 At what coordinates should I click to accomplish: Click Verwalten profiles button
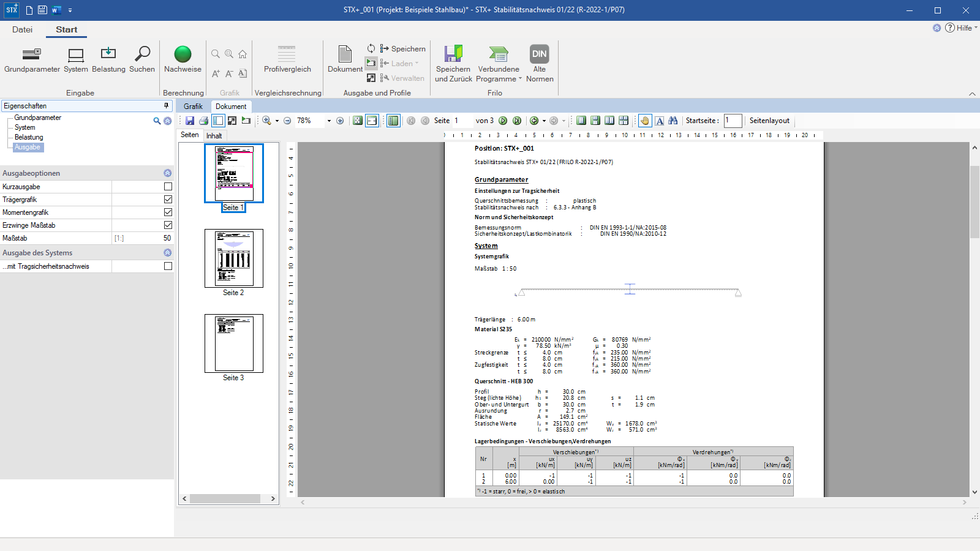[402, 78]
